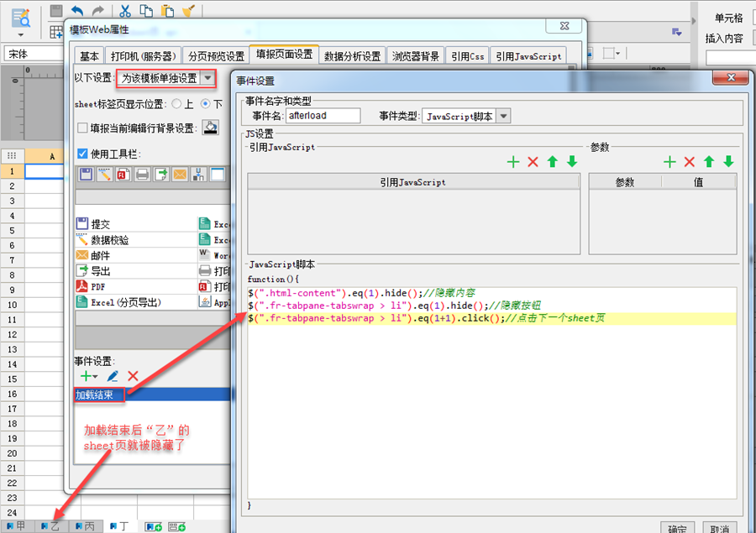Click the add report sheet icon at bottom
The width and height of the screenshot is (756, 533).
click(x=154, y=527)
